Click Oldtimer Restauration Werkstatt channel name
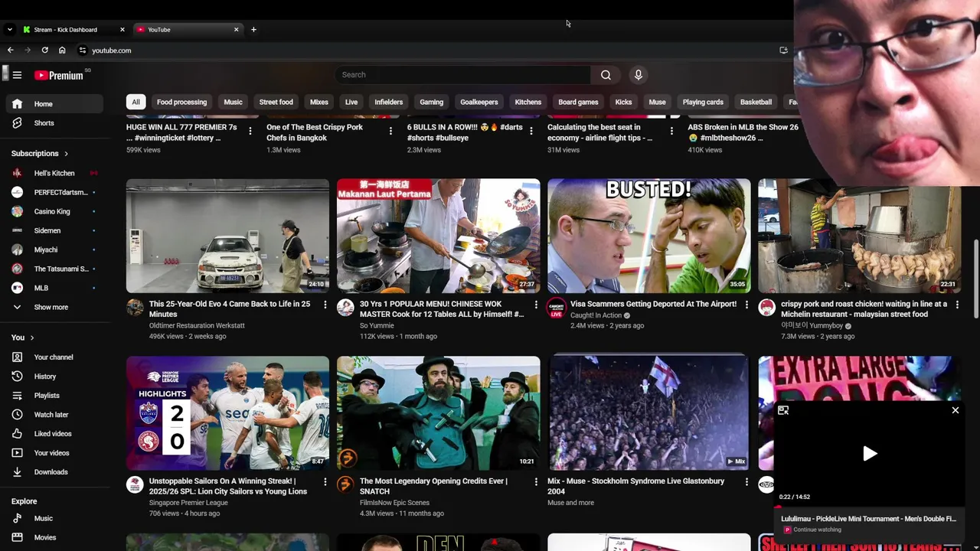 click(x=197, y=326)
